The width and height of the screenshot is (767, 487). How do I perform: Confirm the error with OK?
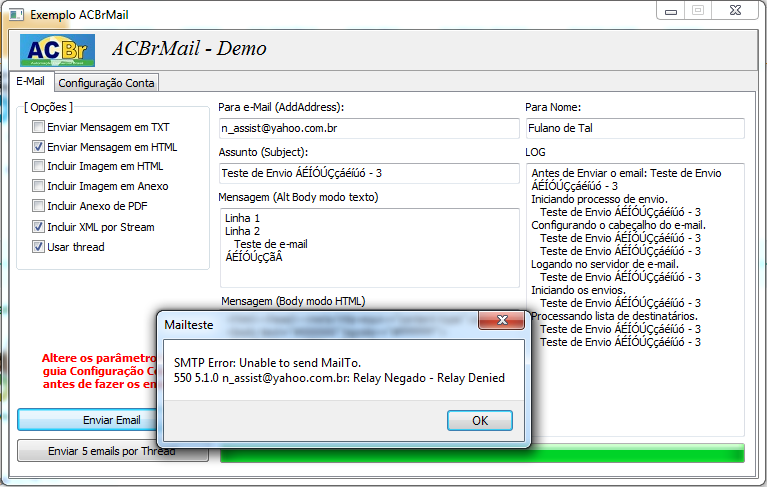(480, 421)
